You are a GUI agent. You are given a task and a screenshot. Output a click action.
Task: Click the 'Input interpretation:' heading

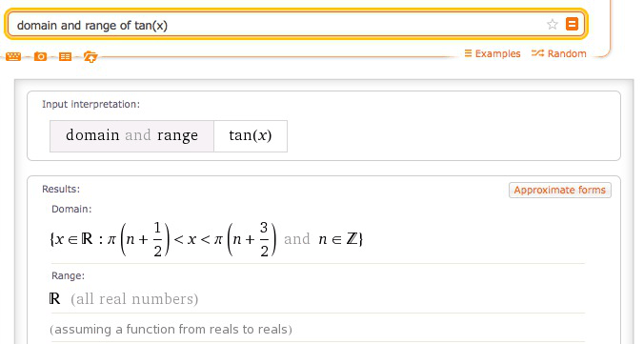91,105
